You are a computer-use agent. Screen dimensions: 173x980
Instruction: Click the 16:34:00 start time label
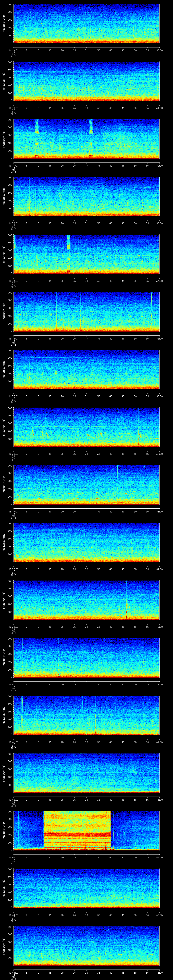point(13,339)
